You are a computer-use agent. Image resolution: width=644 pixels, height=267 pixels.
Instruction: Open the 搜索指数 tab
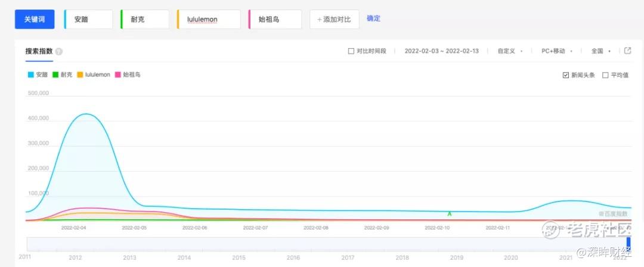39,51
